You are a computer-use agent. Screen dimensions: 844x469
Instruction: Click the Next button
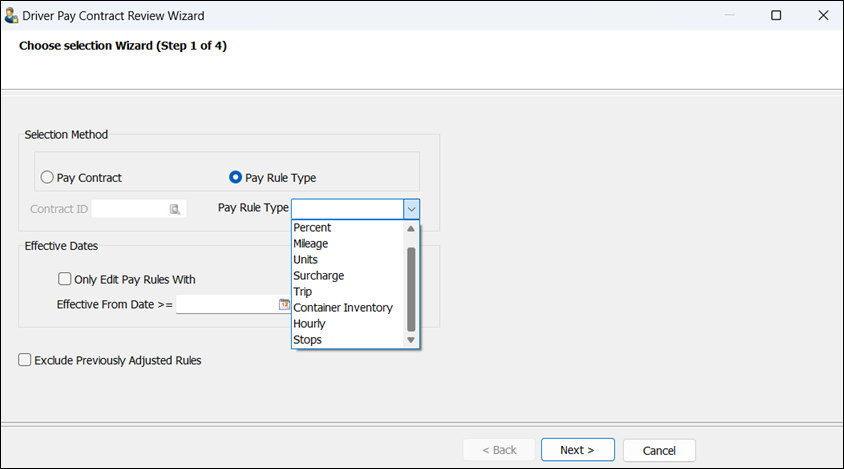pyautogui.click(x=577, y=450)
